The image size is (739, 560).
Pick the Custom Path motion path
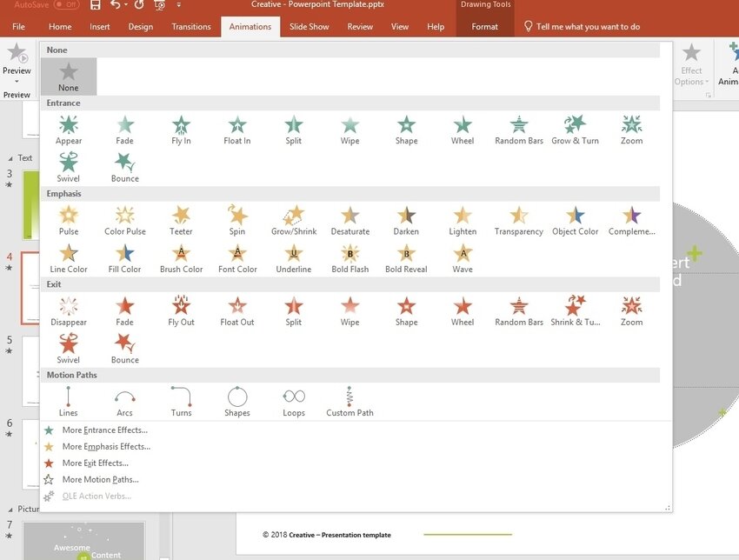coord(350,402)
